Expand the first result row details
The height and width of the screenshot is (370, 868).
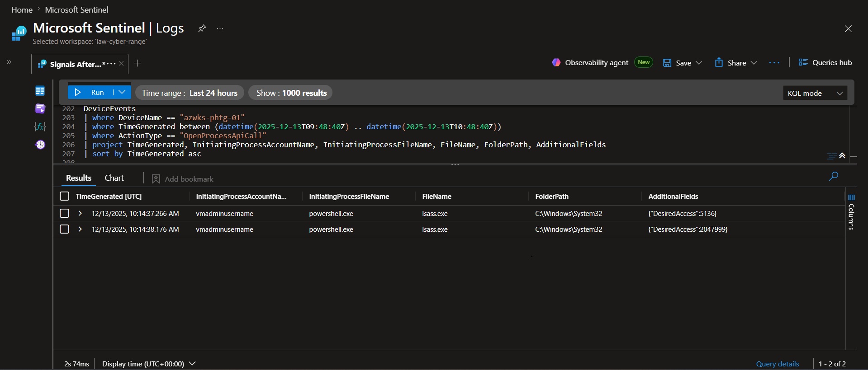(x=80, y=213)
